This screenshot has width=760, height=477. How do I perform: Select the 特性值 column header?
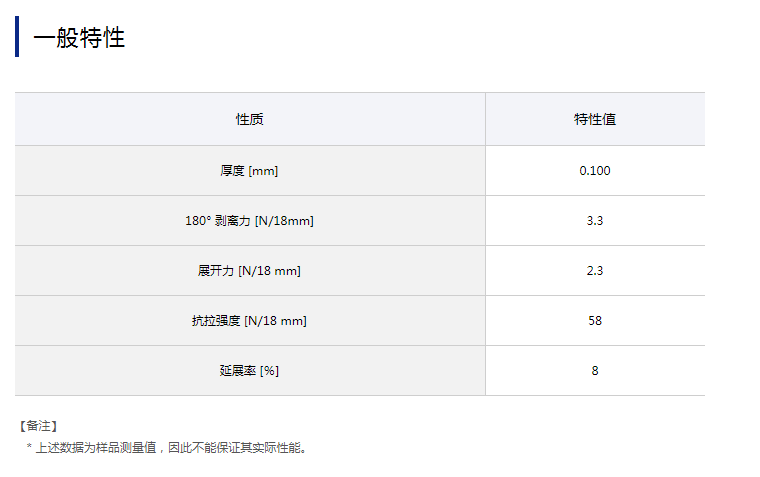[x=594, y=119]
